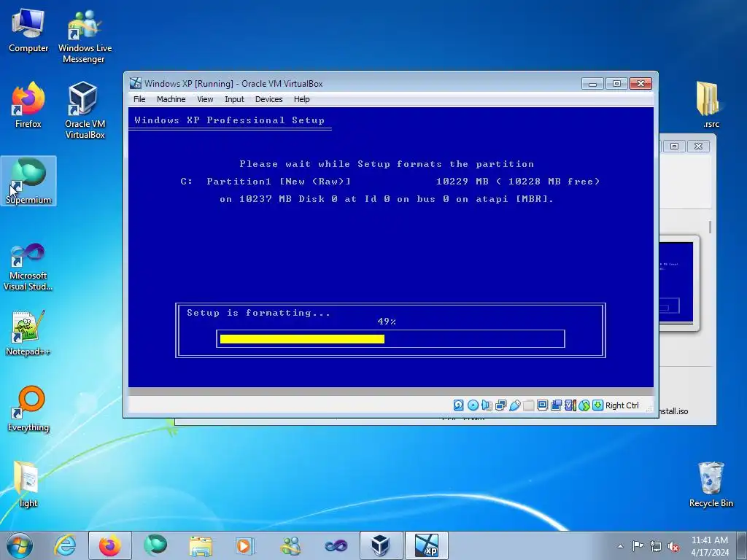747x560 pixels.
Task: Open Windows Live Messenger taskbar icon
Action: tap(290, 545)
